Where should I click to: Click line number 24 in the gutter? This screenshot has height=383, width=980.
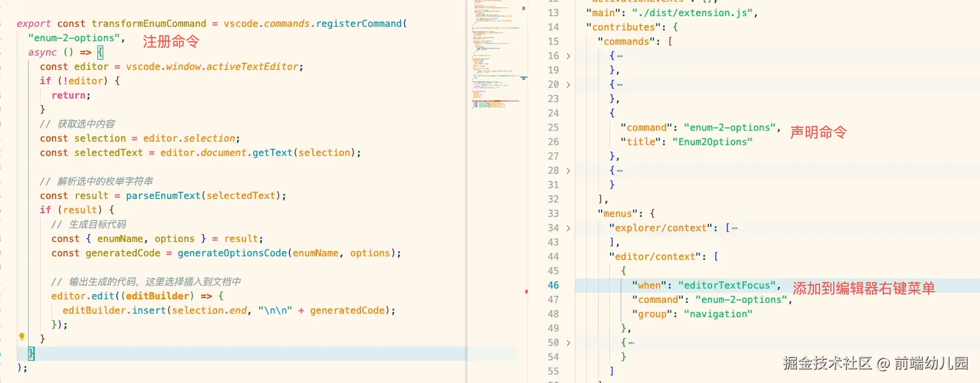[x=553, y=113]
